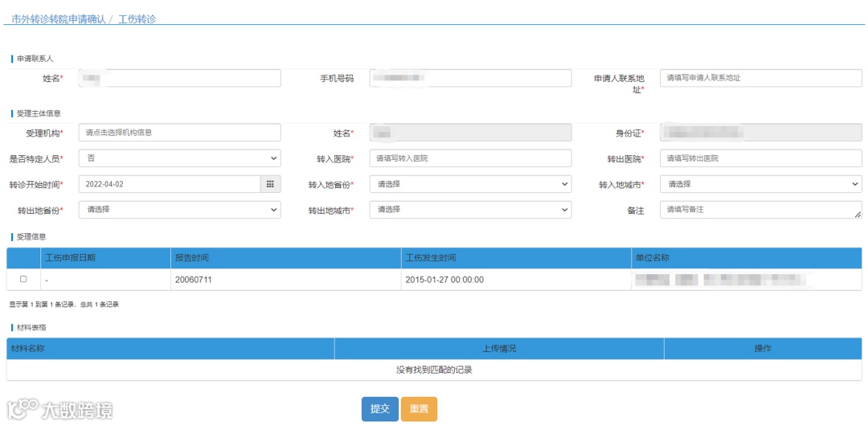Screen dimensions: 868x426
Task: Click the applicant 姓名 input in 申请联系人
Action: point(180,78)
